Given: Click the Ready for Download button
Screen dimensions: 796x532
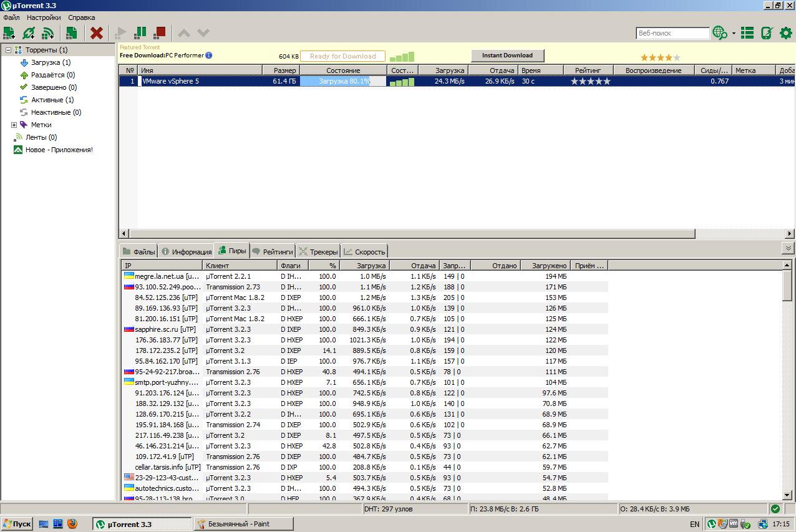Looking at the screenshot, I should (x=342, y=56).
